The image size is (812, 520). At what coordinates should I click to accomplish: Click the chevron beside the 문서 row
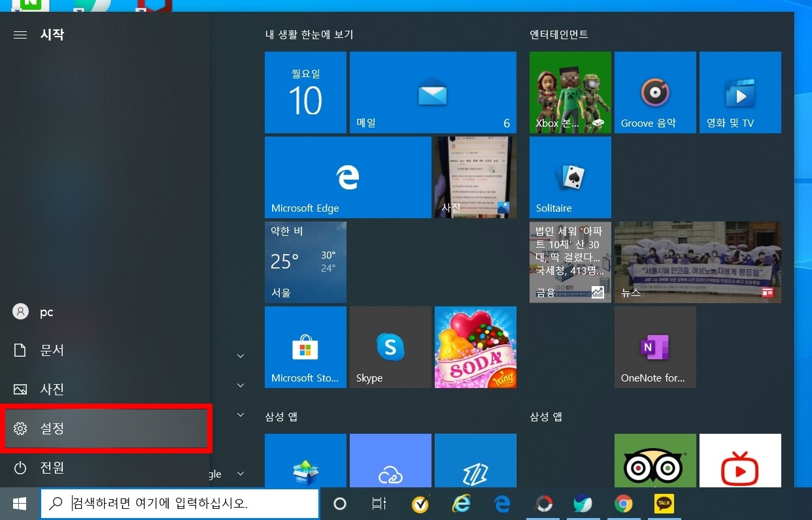240,356
